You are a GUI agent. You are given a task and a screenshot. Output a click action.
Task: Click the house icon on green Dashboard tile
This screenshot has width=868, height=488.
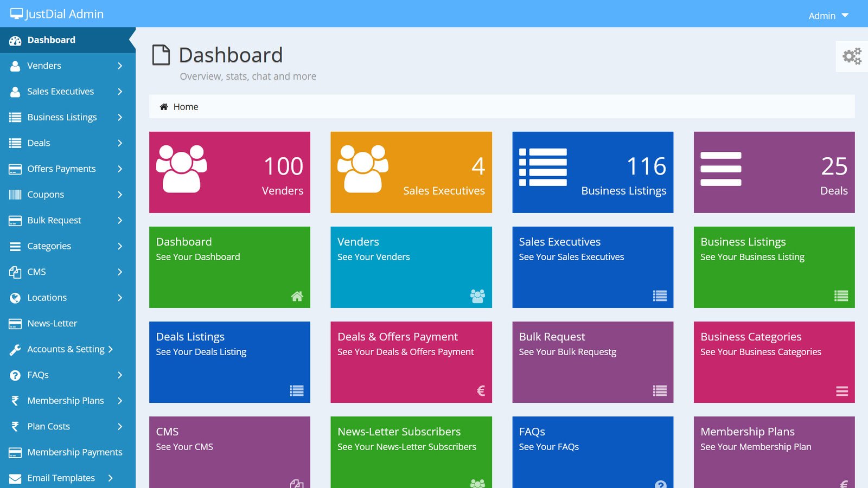297,296
